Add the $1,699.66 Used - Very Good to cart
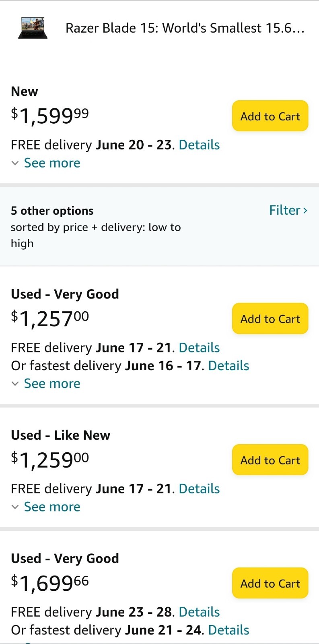Screen dimensions: 319x644 coord(270,583)
